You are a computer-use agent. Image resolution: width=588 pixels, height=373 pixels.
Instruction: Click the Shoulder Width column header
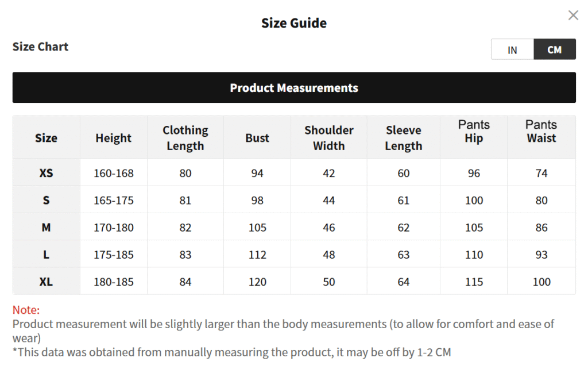point(329,138)
